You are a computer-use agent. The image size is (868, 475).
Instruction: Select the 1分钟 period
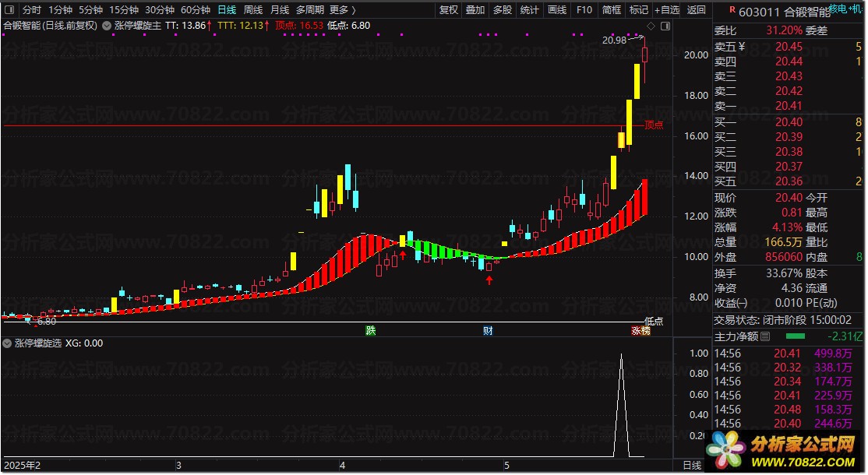60,10
